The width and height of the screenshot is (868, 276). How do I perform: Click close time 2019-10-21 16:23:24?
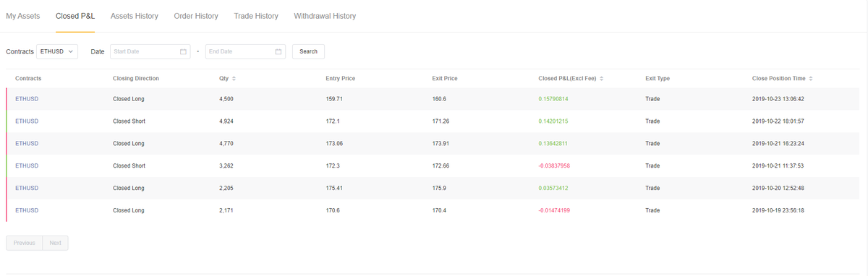pyautogui.click(x=778, y=143)
